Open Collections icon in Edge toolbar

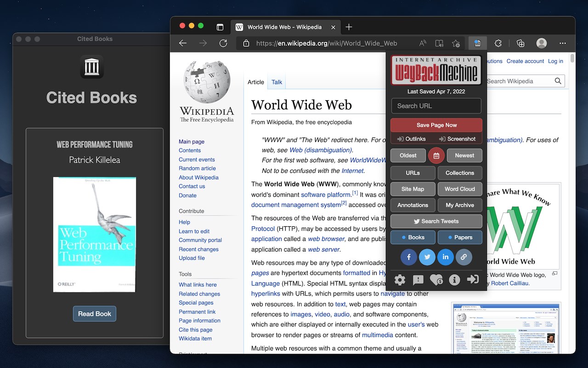click(x=520, y=43)
